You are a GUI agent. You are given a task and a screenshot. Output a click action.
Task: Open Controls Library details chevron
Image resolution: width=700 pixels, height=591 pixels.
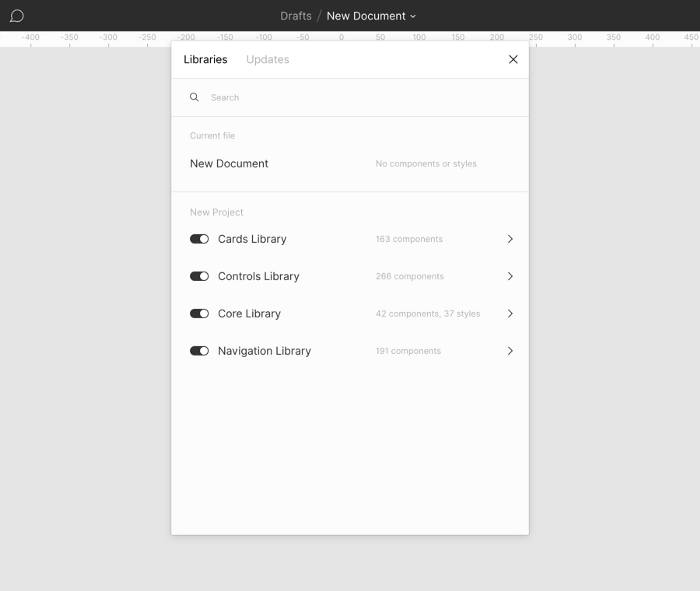510,276
